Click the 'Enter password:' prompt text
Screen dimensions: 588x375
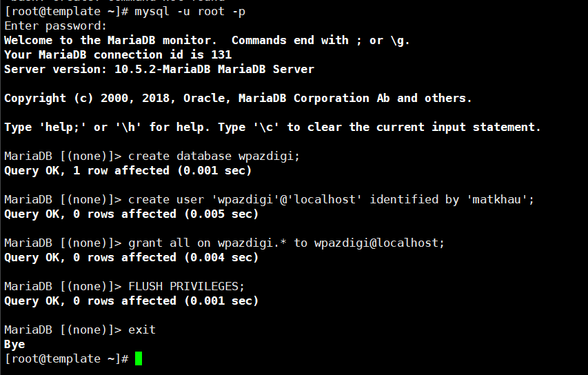pyautogui.click(x=56, y=26)
